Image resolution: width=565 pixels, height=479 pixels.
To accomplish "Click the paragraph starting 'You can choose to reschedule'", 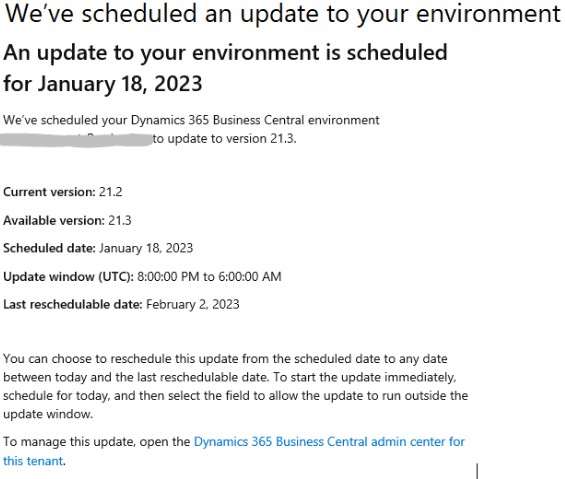I will [236, 386].
